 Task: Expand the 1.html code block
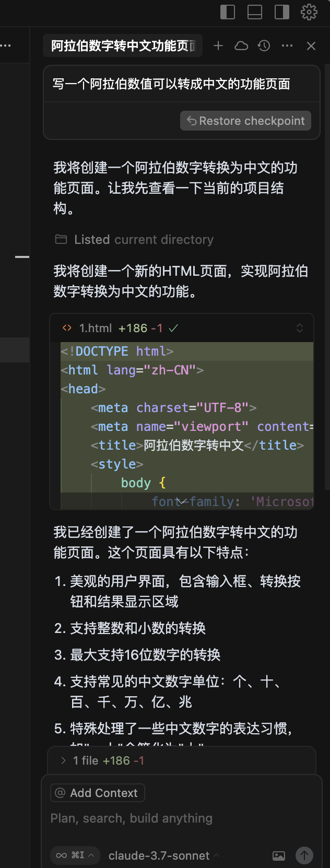300,328
